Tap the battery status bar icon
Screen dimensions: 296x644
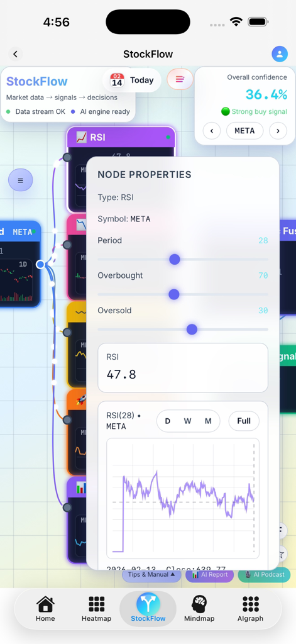coord(258,22)
